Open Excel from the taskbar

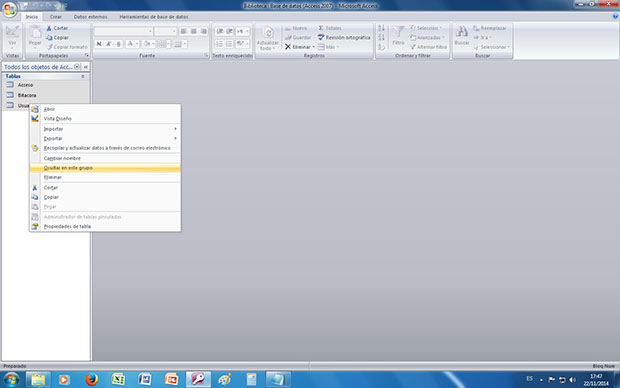click(118, 380)
